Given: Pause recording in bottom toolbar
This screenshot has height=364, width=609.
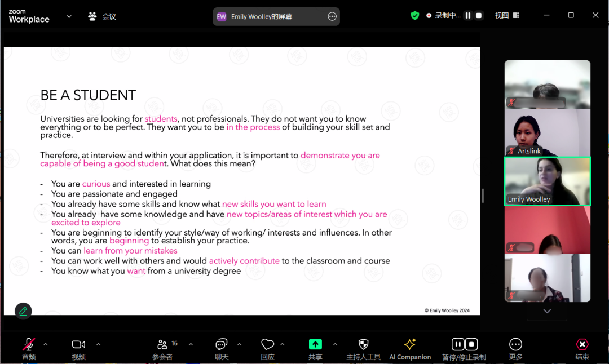Looking at the screenshot, I should pyautogui.click(x=458, y=344).
